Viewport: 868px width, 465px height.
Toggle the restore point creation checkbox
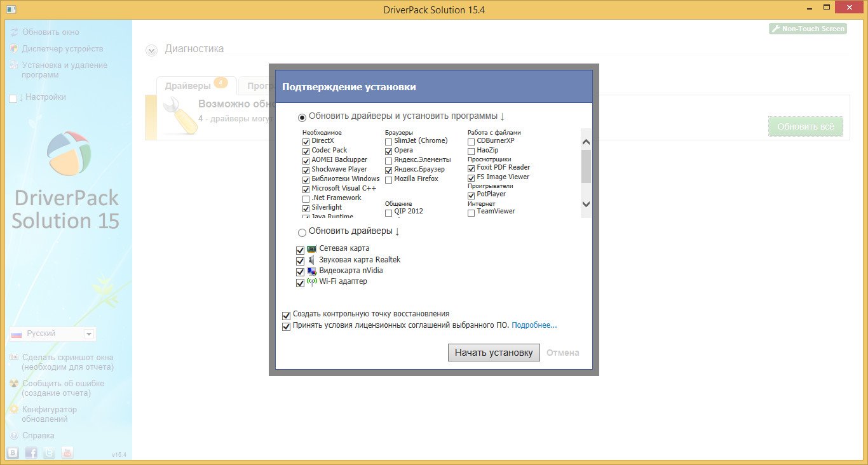pyautogui.click(x=286, y=315)
